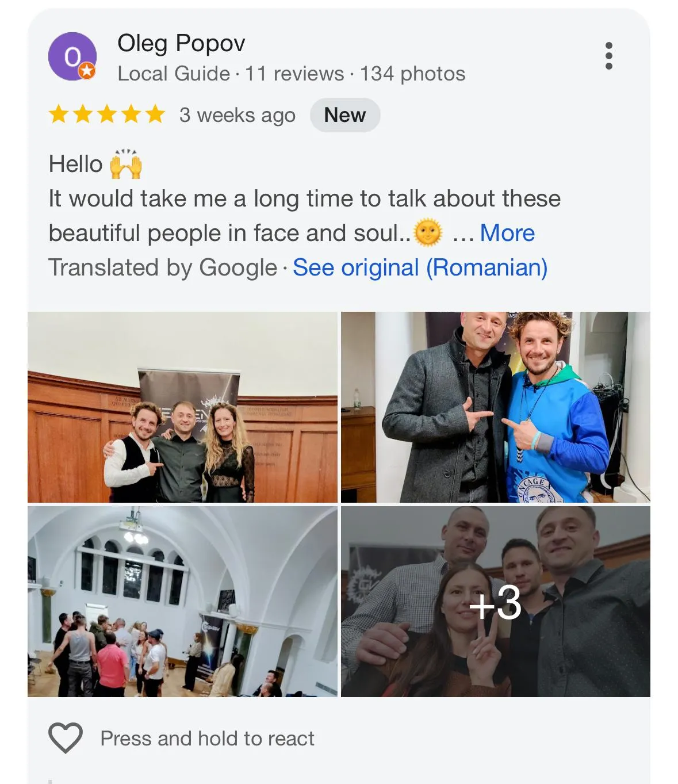The height and width of the screenshot is (784, 678).
Task: Click the sun face emoji
Action: 428,233
